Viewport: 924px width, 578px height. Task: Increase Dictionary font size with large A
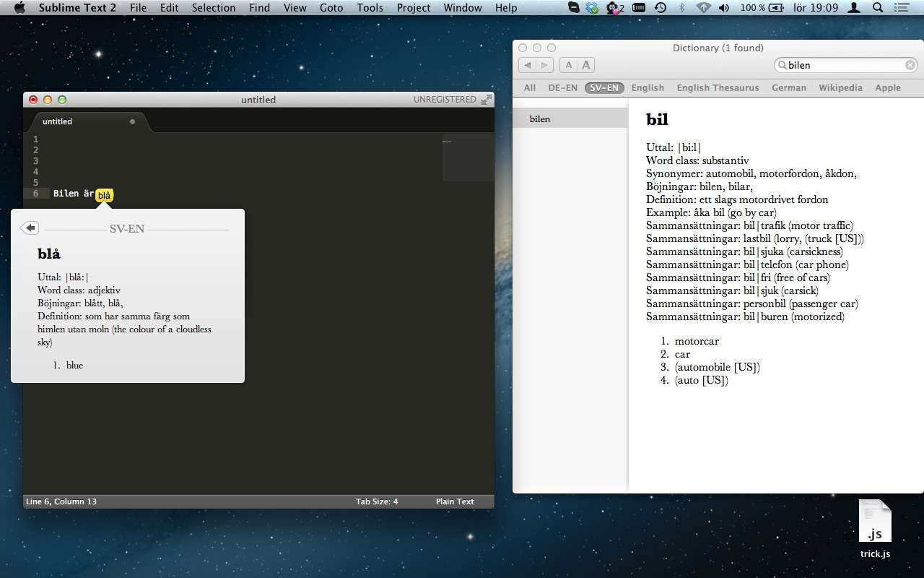click(x=586, y=65)
